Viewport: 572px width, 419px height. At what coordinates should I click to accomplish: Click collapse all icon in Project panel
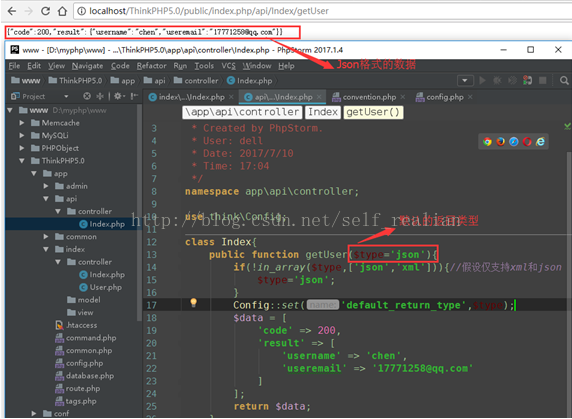[100, 96]
